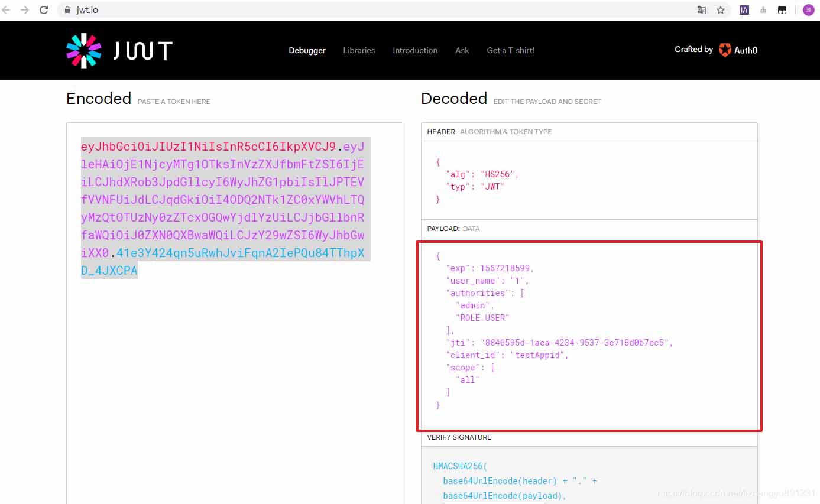Screen dimensions: 820x504
Task: Go to the Libraries page
Action: pyautogui.click(x=359, y=50)
